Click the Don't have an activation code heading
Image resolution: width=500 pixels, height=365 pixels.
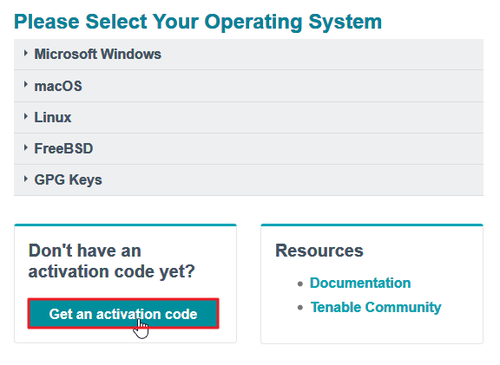(x=111, y=261)
